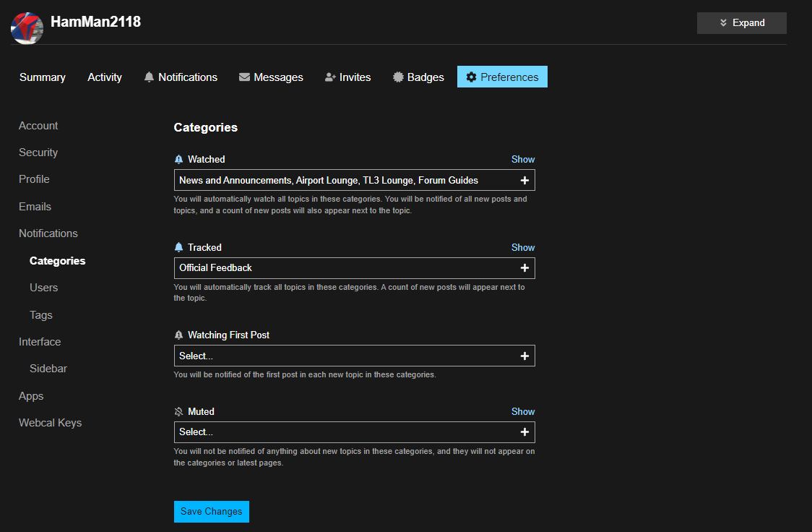Expand the user profile header

coord(741,23)
